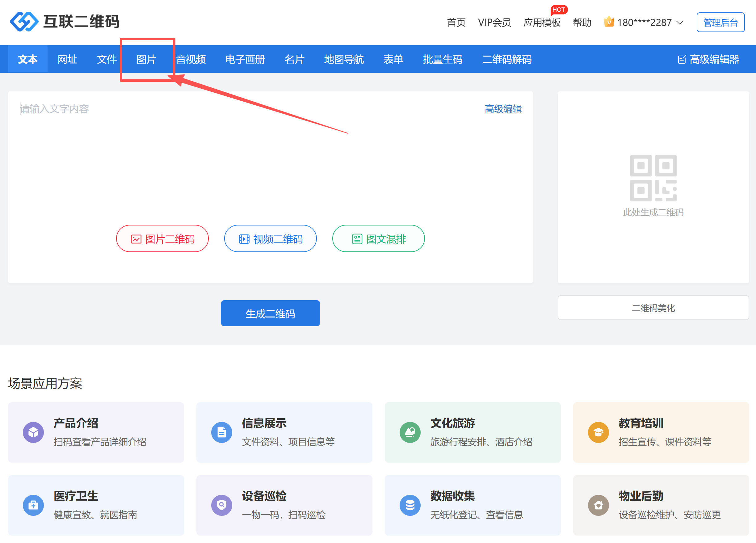Switch to the 二维码解码 tab
The width and height of the screenshot is (756, 543).
click(507, 59)
